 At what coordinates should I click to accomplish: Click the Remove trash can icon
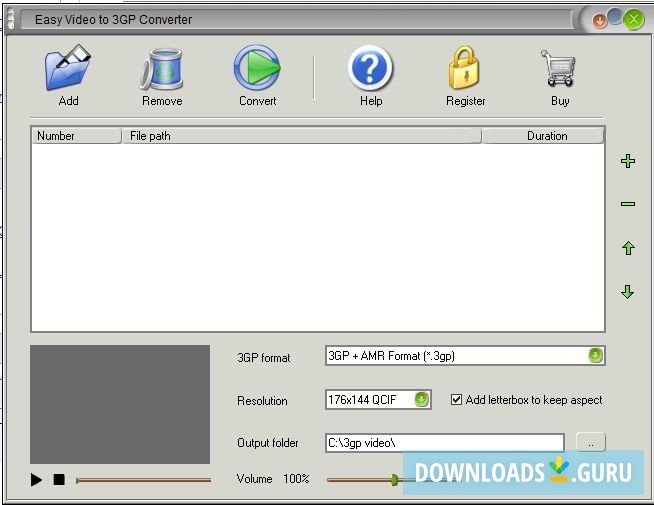(x=162, y=69)
